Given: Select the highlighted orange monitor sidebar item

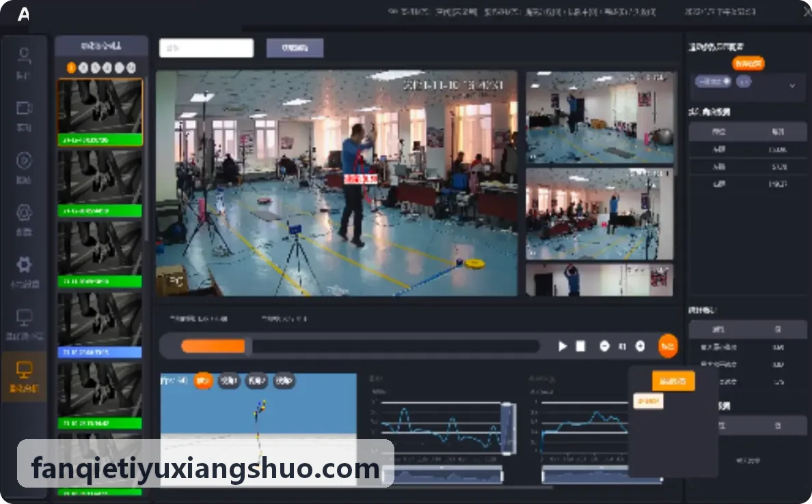Looking at the screenshot, I should click(24, 376).
